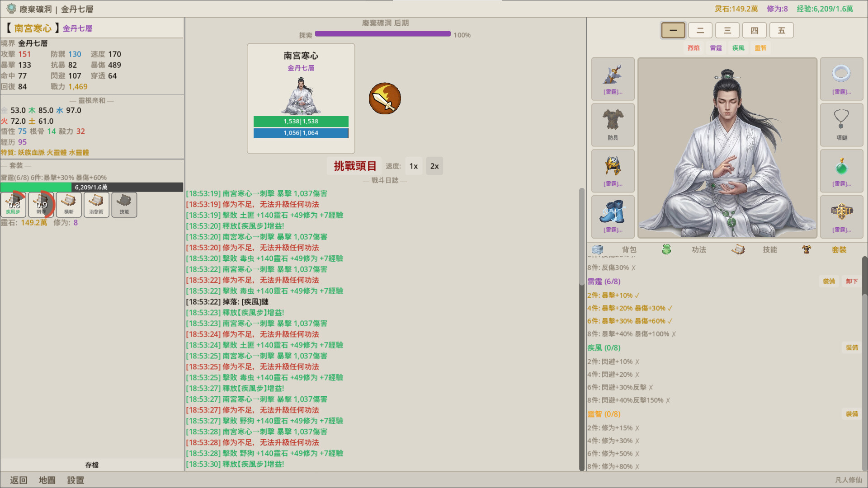This screenshot has height=488, width=868.
Task: Select equipment preset tab 一
Action: click(673, 30)
